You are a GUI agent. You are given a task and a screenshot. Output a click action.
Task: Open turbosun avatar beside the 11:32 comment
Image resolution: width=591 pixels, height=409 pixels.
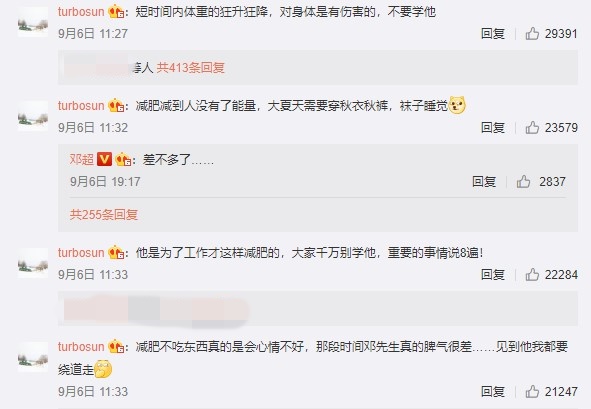coord(33,115)
